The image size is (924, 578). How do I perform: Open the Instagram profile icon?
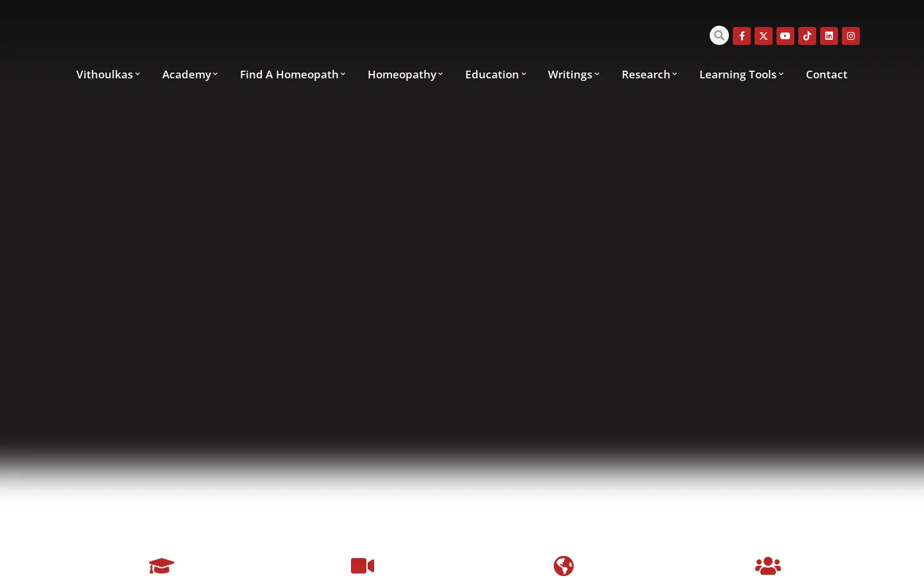tap(851, 36)
